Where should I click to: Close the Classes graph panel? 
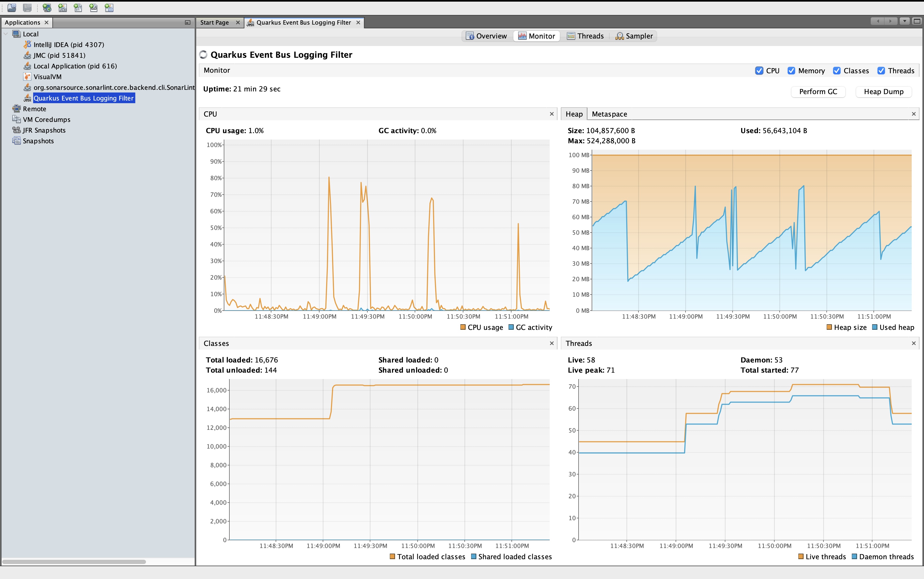tap(552, 343)
